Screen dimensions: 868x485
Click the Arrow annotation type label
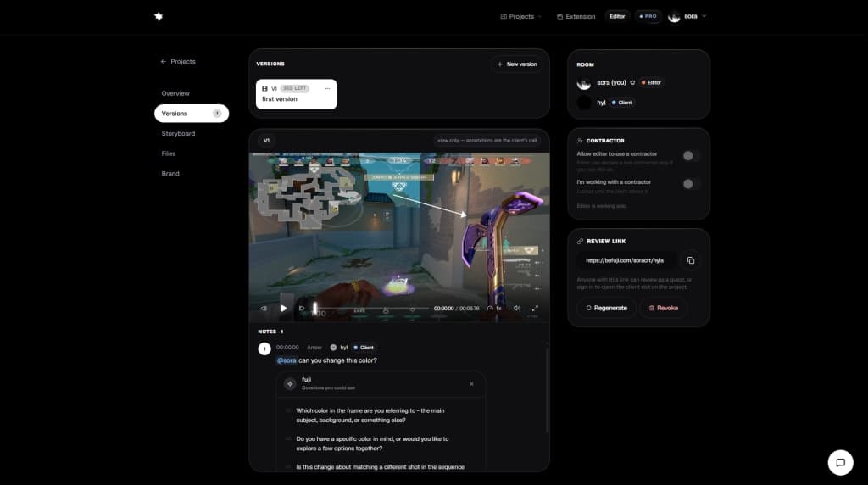pos(314,348)
